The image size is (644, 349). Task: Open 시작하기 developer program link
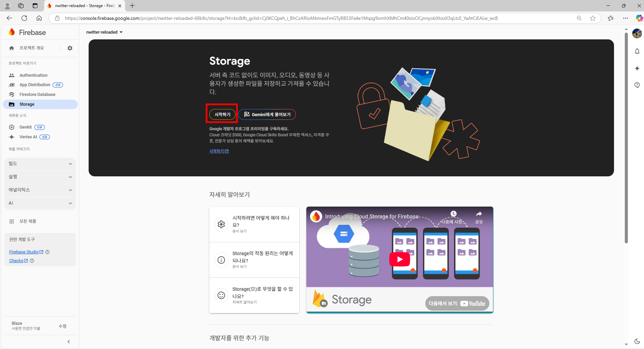(x=219, y=151)
